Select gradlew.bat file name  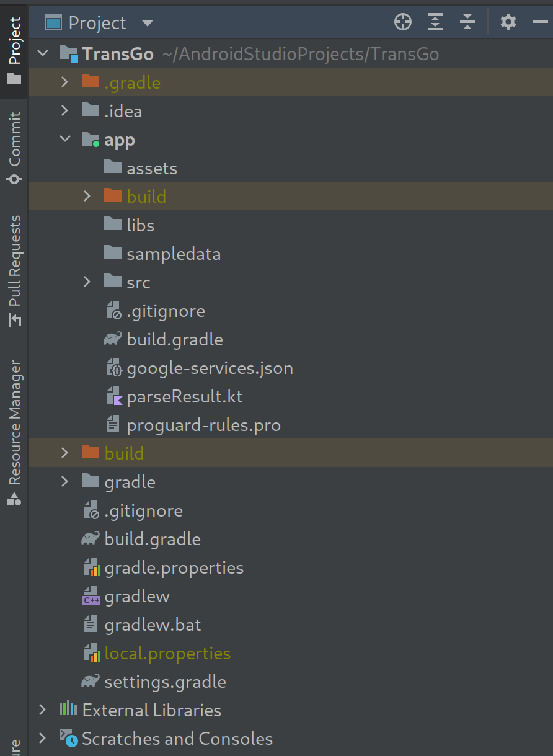153,625
